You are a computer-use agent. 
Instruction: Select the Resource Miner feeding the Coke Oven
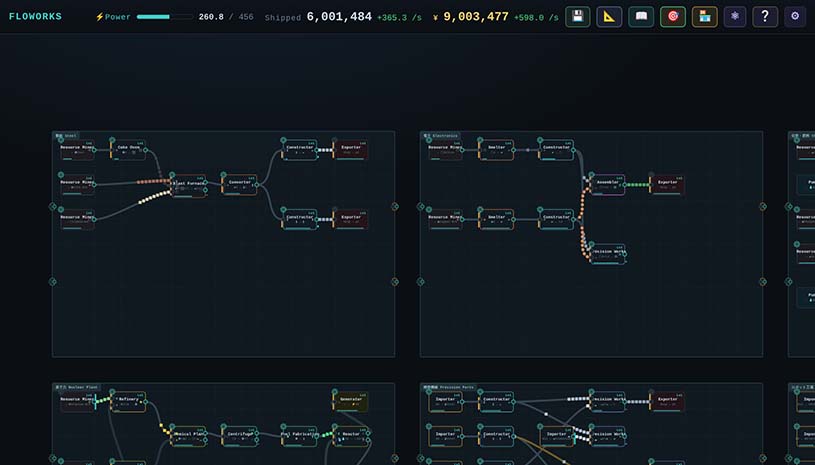click(x=77, y=150)
